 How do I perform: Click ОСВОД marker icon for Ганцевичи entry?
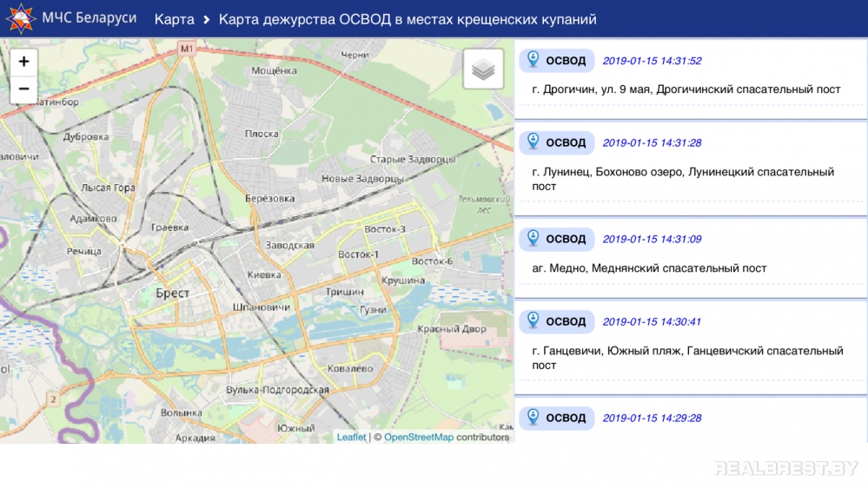(533, 320)
